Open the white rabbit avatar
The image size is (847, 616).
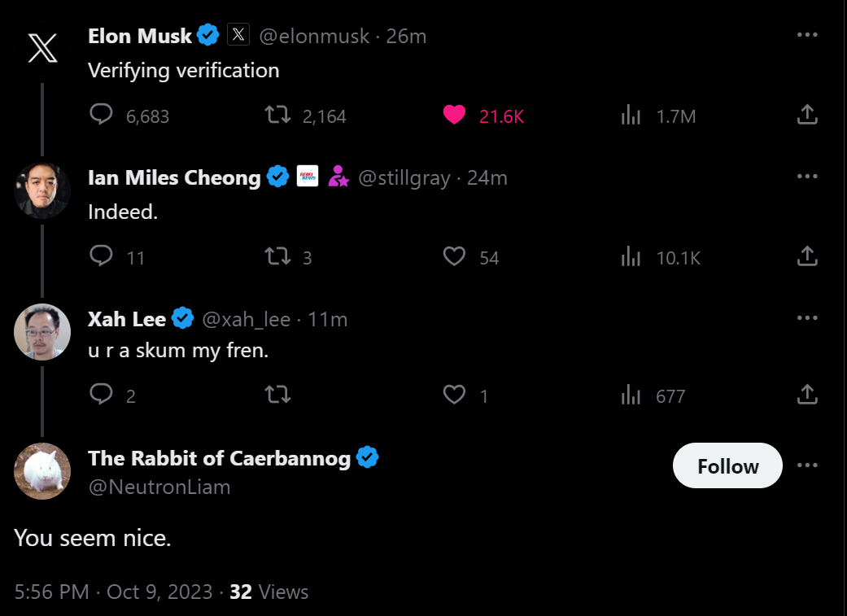click(42, 471)
